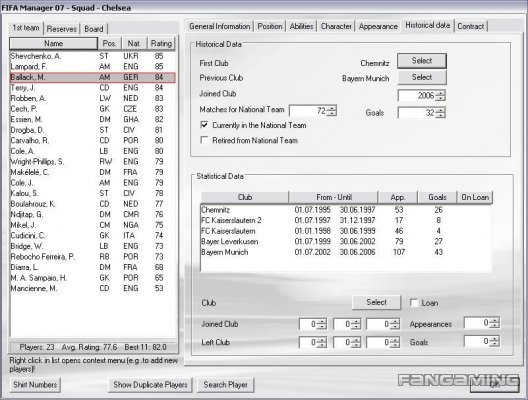Select Mikel, J. player row
This screenshot has width=528, height=400.
93,225
